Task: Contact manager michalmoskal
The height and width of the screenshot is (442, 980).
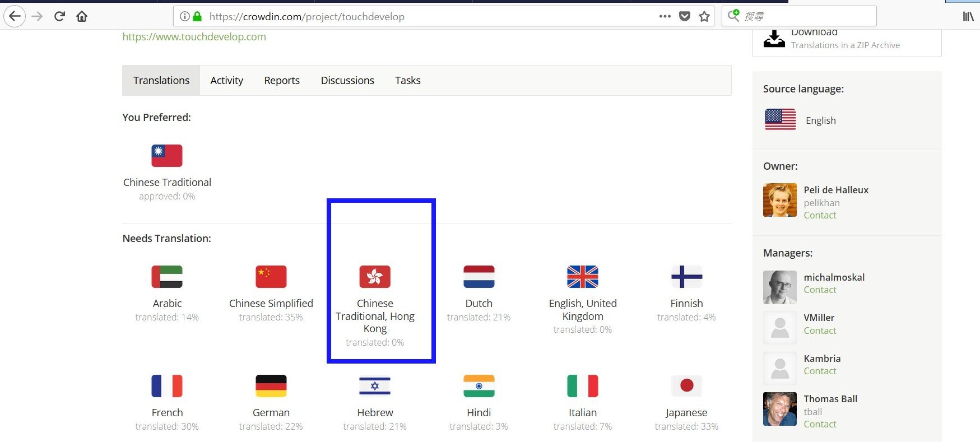Action: coord(820,290)
